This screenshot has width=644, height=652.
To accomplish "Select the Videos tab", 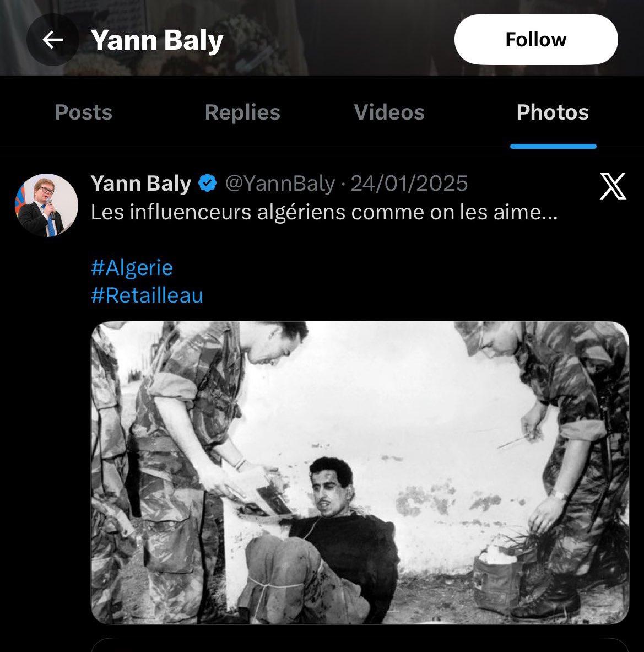I will point(389,112).
